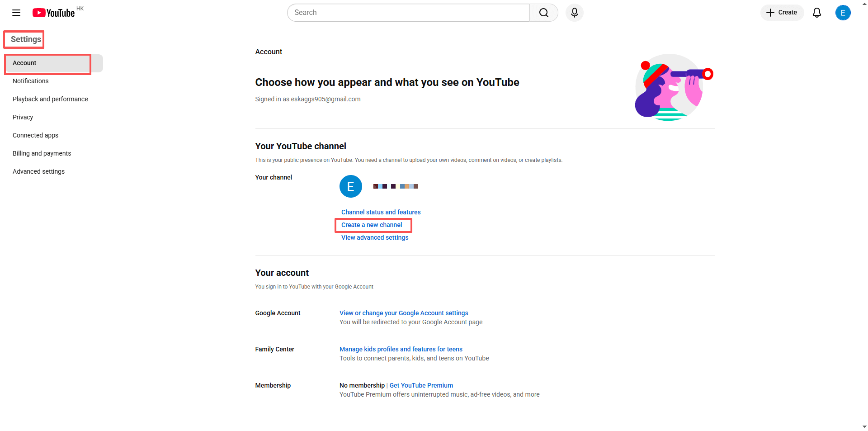
Task: Open Connected apps settings
Action: [x=54, y=136]
